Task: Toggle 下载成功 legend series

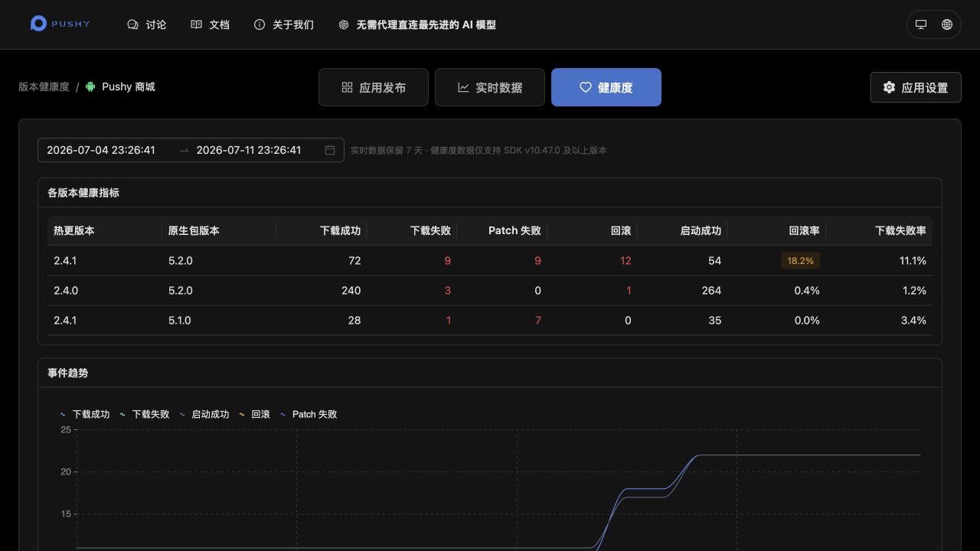Action: coord(84,414)
